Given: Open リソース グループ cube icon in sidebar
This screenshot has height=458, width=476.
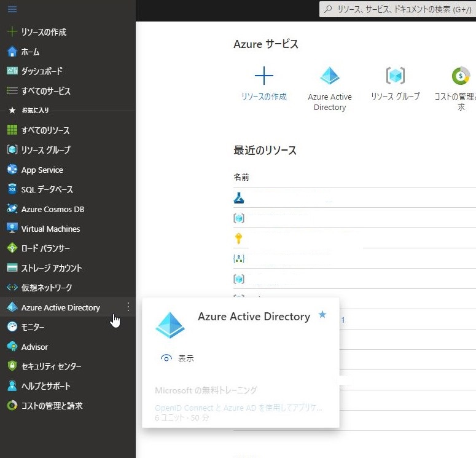Looking at the screenshot, I should (12, 149).
